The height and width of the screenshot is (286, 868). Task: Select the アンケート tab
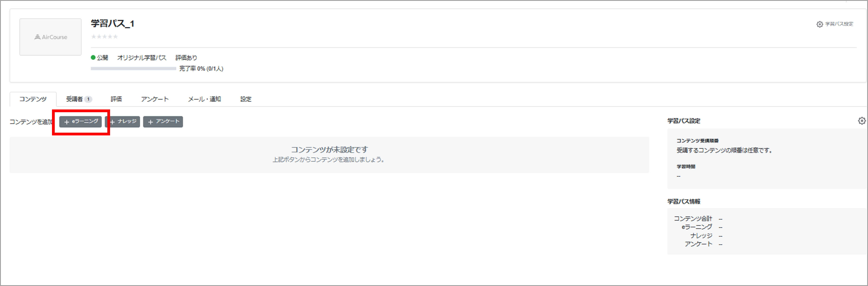point(155,99)
